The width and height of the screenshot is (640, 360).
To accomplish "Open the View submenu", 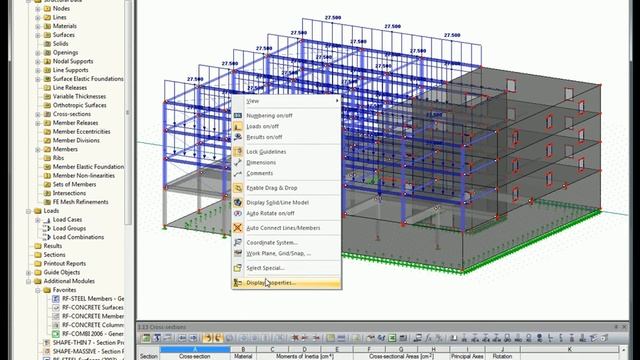I will click(x=287, y=101).
